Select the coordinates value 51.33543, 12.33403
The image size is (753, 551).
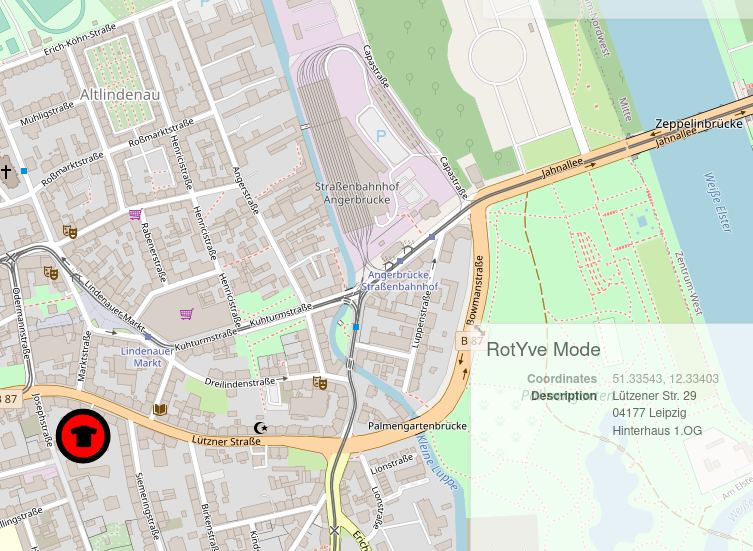[666, 379]
